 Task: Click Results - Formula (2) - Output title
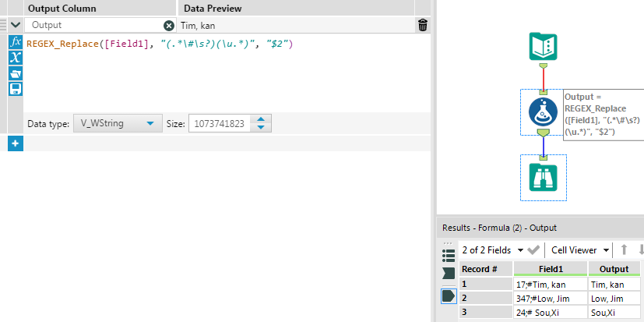[499, 228]
